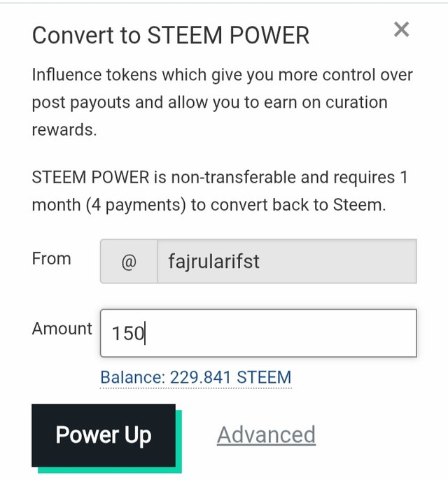Click the @ symbol before the username
This screenshot has width=448, height=480.
pos(129,262)
